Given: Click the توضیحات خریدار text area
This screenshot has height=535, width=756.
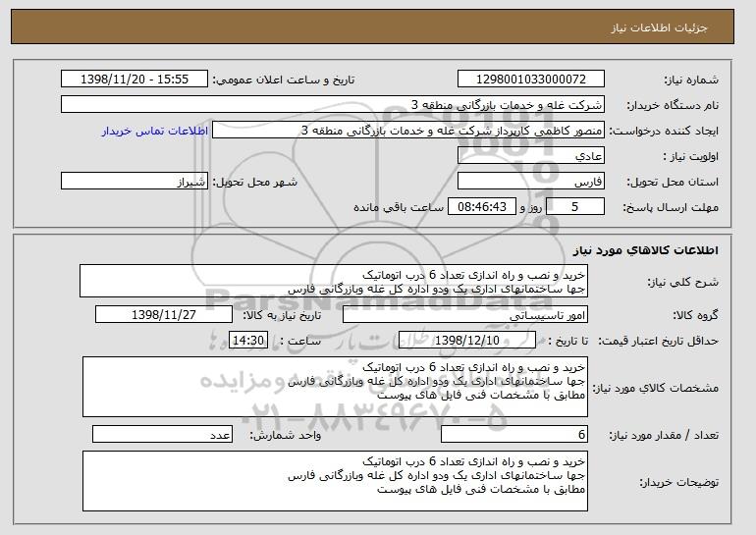Looking at the screenshot, I should point(335,481).
